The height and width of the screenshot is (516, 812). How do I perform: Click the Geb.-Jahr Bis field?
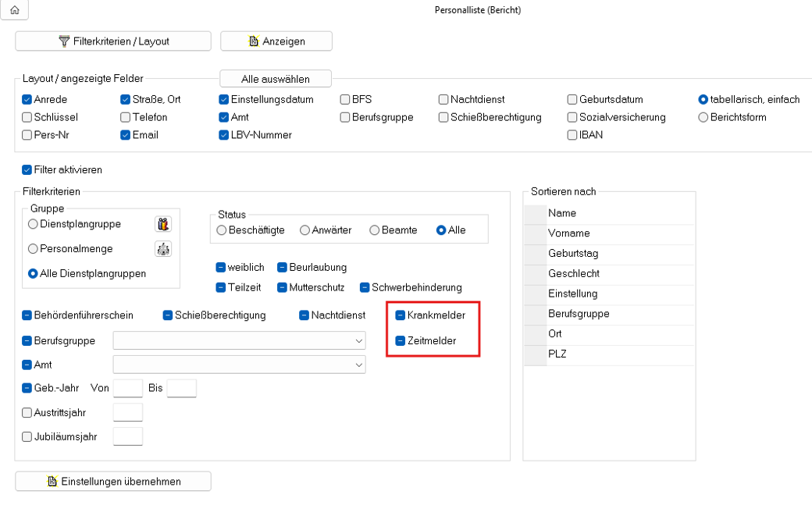pos(182,388)
